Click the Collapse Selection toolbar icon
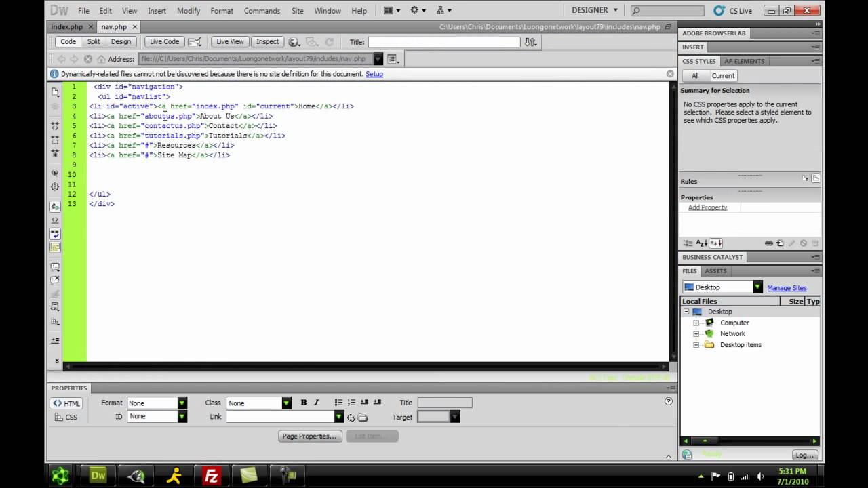Screen dimensions: 868x488 point(55,140)
